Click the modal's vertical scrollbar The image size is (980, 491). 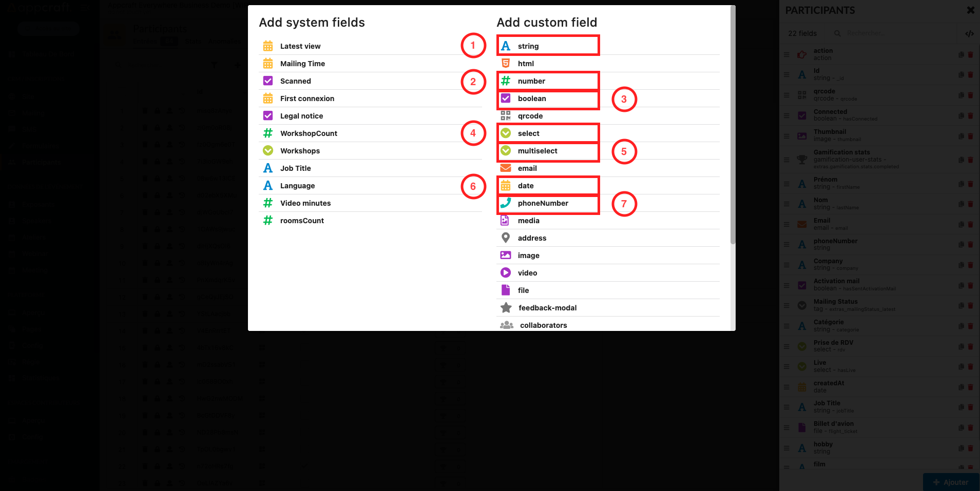pyautogui.click(x=733, y=128)
